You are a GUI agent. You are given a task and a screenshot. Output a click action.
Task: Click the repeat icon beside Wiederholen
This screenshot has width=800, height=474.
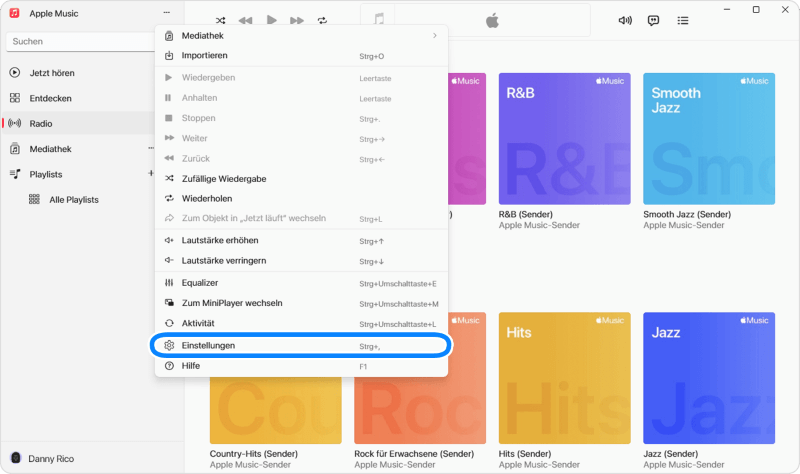point(169,198)
